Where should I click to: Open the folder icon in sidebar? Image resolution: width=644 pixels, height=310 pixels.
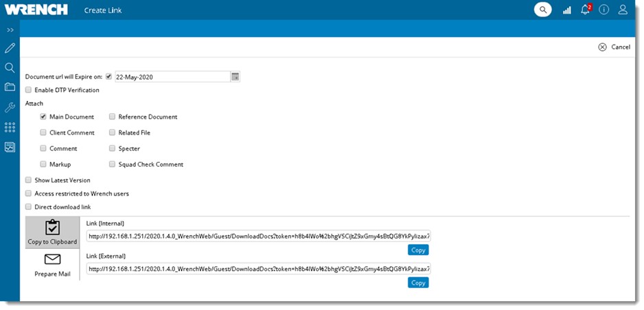coord(10,87)
